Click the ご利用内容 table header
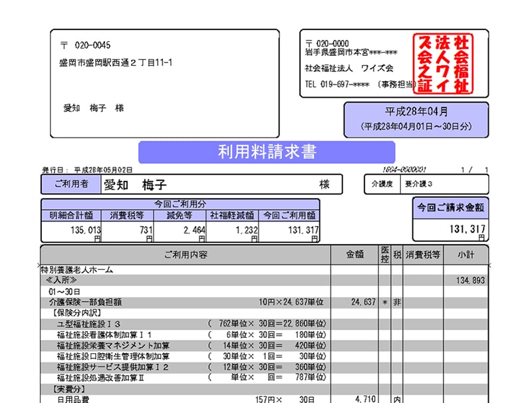 pyautogui.click(x=186, y=255)
